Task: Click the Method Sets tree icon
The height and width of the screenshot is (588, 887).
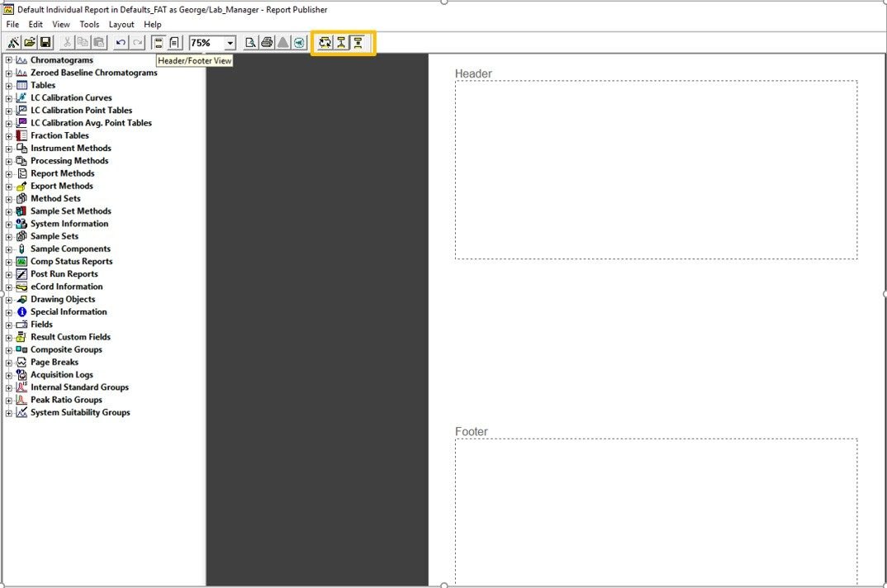Action: tap(21, 198)
